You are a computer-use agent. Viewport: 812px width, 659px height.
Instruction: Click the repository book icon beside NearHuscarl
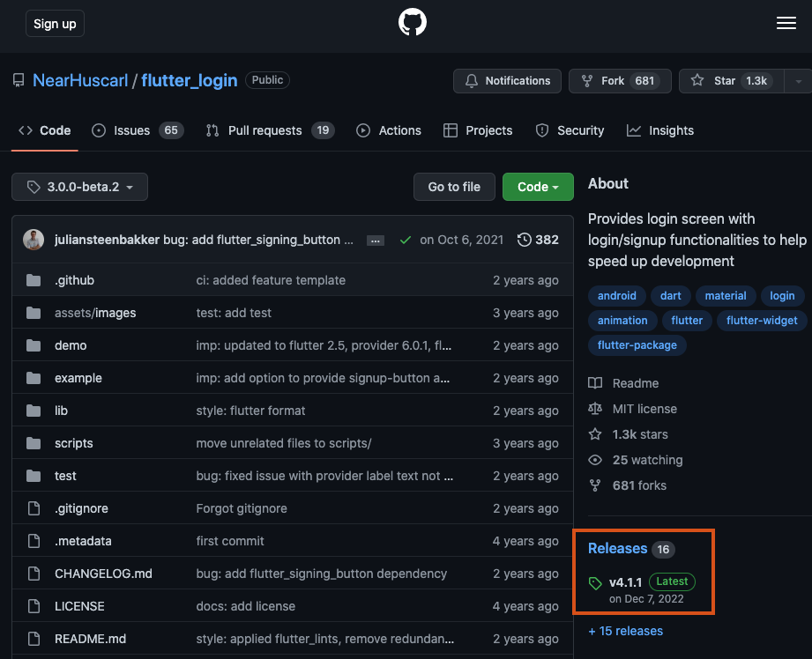(19, 80)
